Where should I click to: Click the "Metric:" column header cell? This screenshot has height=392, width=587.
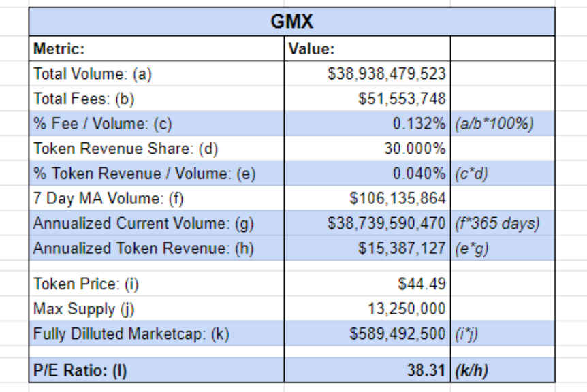coord(157,49)
